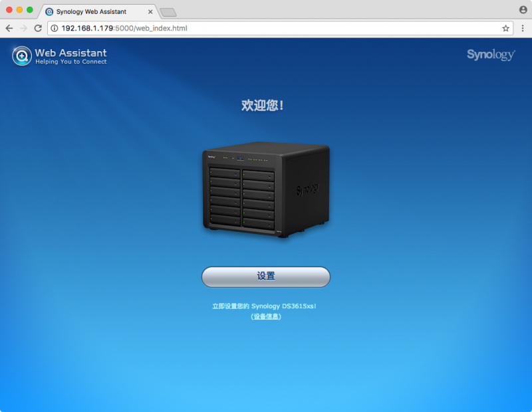This screenshot has height=412, width=532.
Task: Go forward with the forward arrow
Action: 23,28
